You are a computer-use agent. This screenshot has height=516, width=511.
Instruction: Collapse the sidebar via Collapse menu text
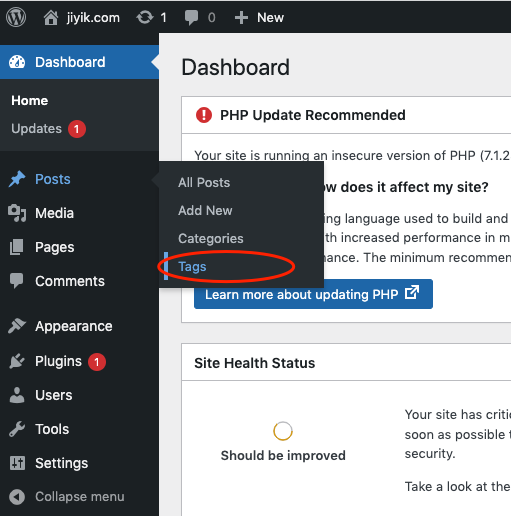click(x=80, y=497)
